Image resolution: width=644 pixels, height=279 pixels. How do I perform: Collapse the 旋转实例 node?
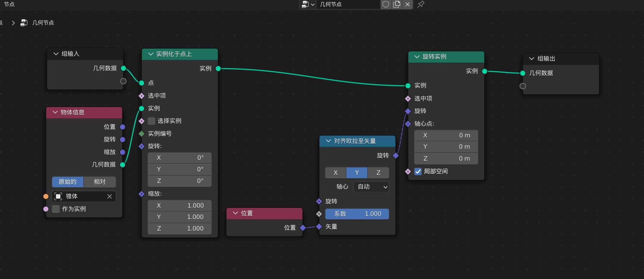tap(417, 57)
